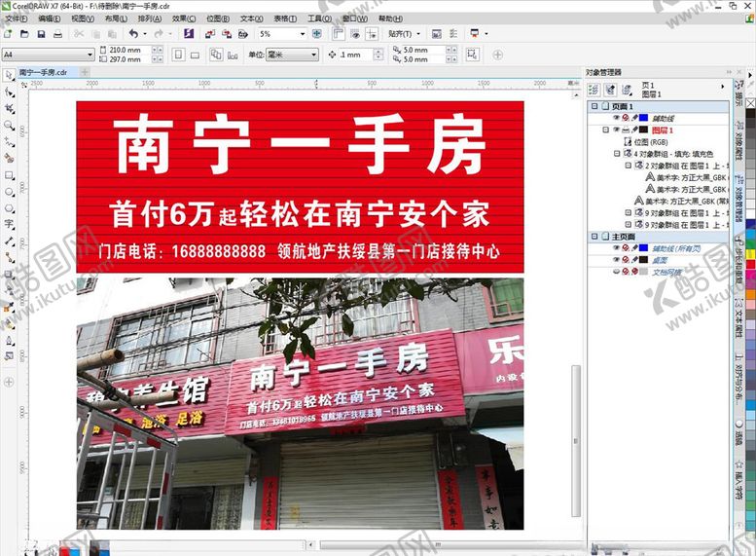Click the black swatch in color palette
This screenshot has width=756, height=556.
pyautogui.click(x=751, y=111)
